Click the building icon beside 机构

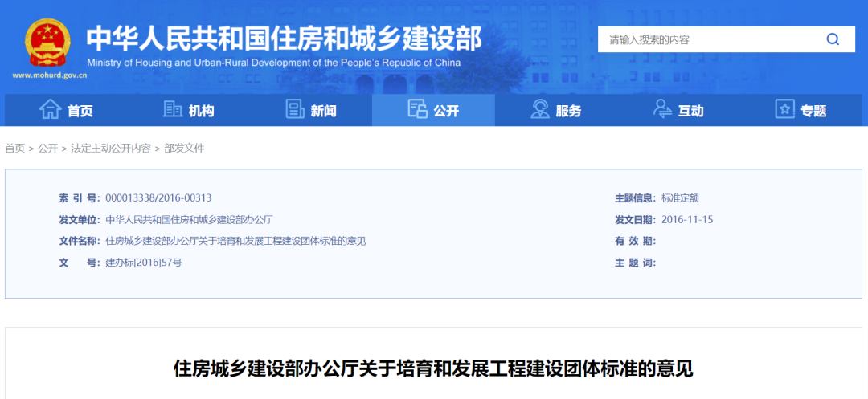173,109
